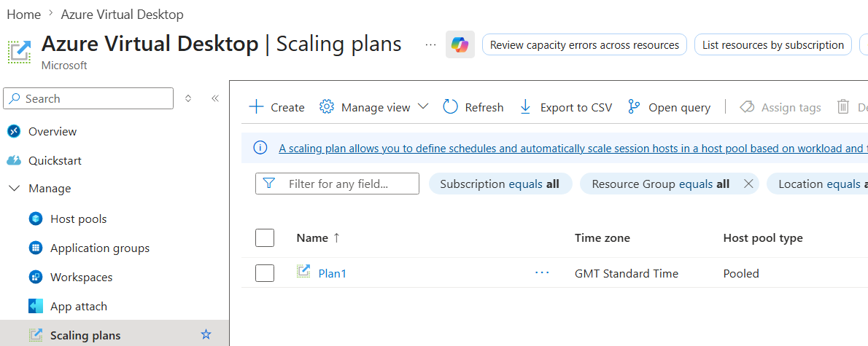
Task: Click the Export to CSV download icon
Action: (526, 106)
